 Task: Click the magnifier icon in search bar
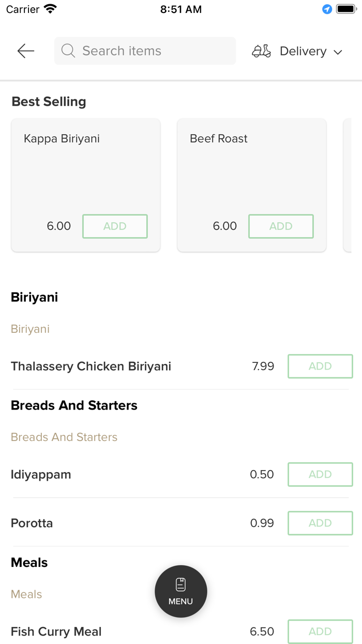tap(68, 51)
